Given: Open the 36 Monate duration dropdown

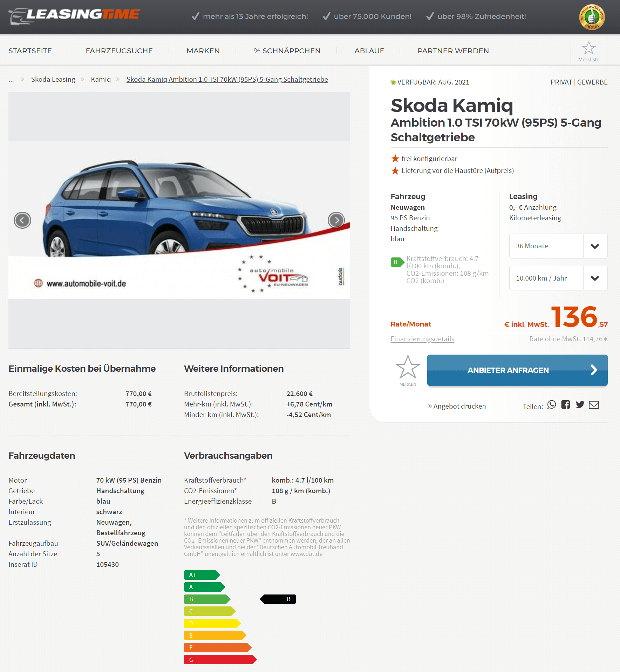Looking at the screenshot, I should click(558, 246).
